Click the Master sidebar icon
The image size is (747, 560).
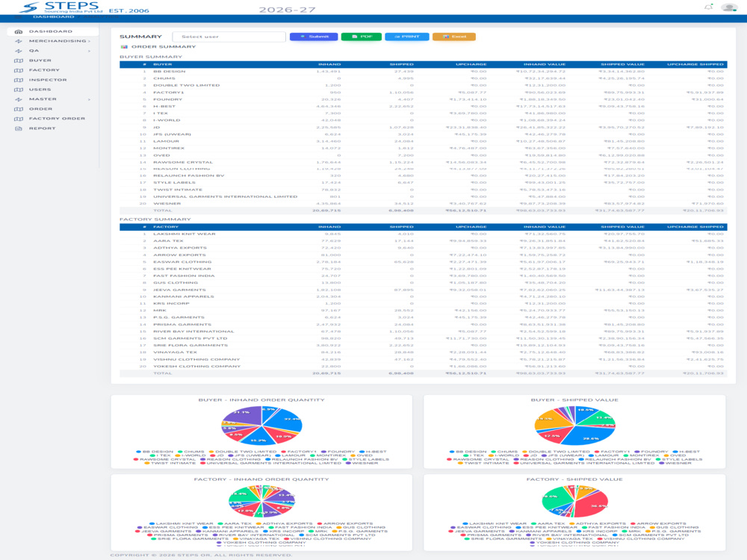click(x=19, y=99)
